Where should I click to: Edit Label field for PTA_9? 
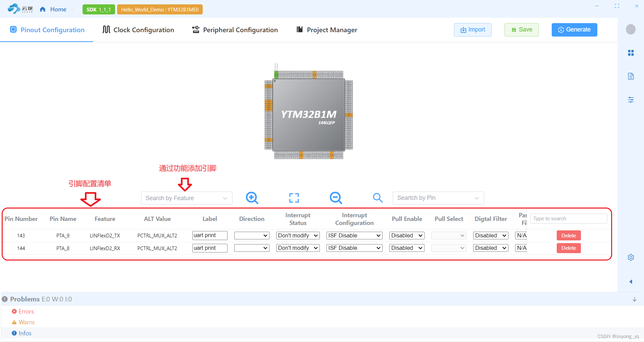coord(210,235)
